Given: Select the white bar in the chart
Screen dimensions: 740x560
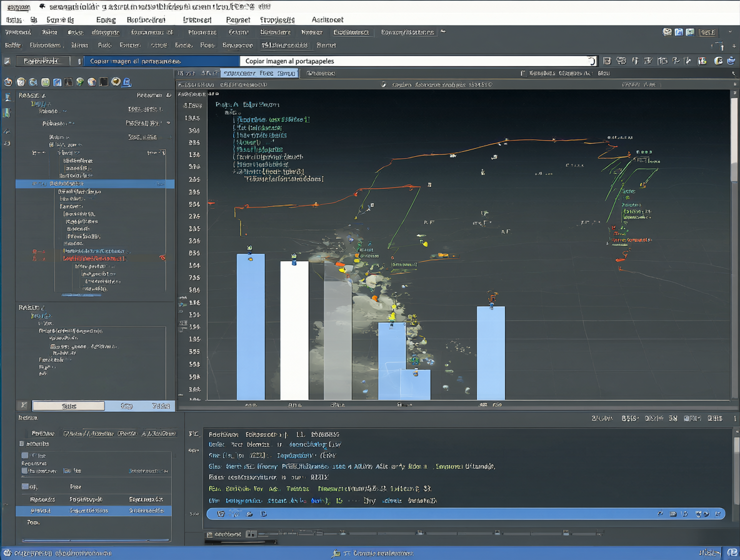Looking at the screenshot, I should [294, 330].
